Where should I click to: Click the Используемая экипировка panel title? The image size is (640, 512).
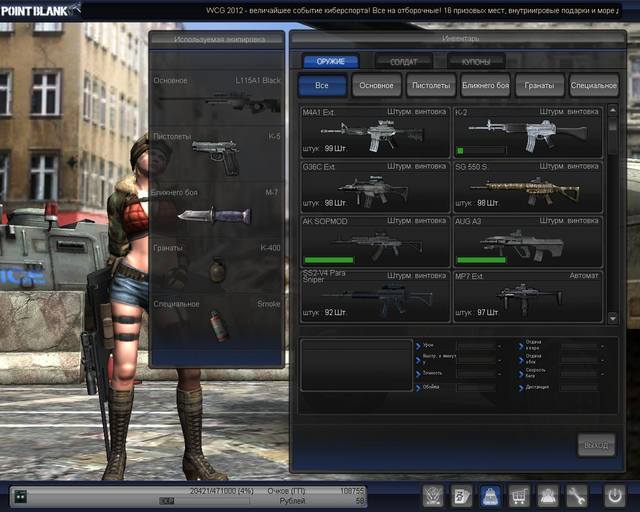(220, 40)
